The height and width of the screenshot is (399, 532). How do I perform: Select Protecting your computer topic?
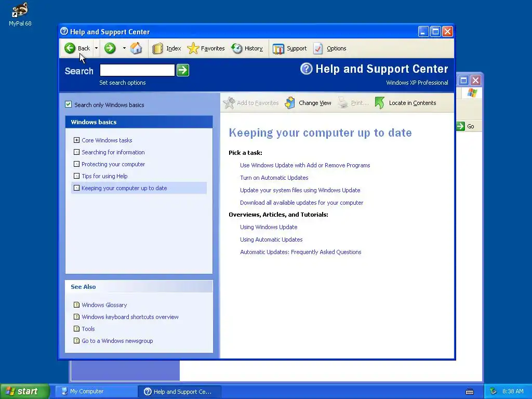click(x=113, y=164)
